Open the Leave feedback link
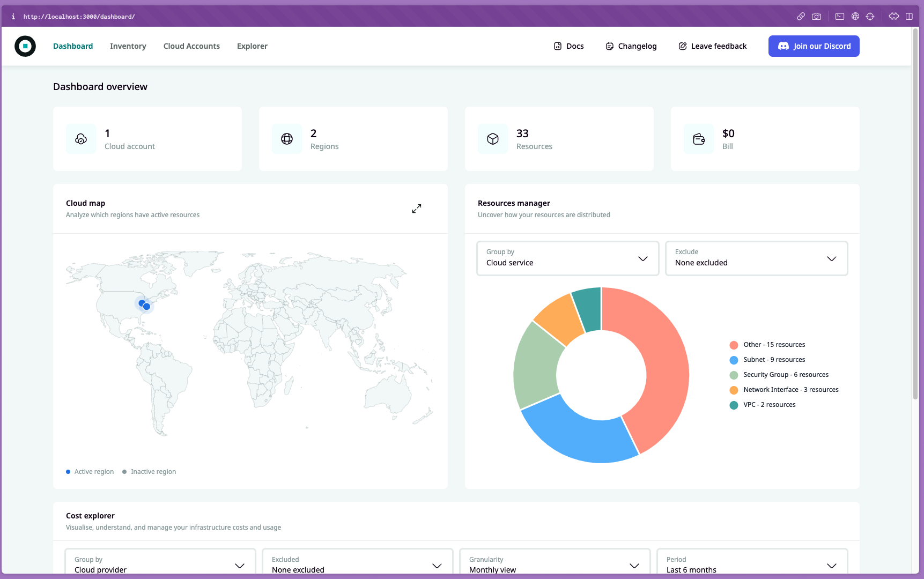This screenshot has width=924, height=579. tap(712, 46)
